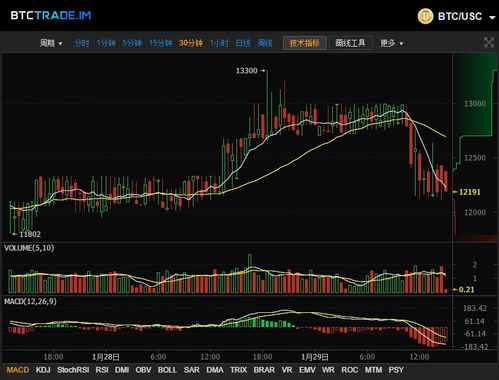Choose the 15分钟 interval
Image resolution: width=499 pixels, height=380 pixels.
(x=160, y=43)
